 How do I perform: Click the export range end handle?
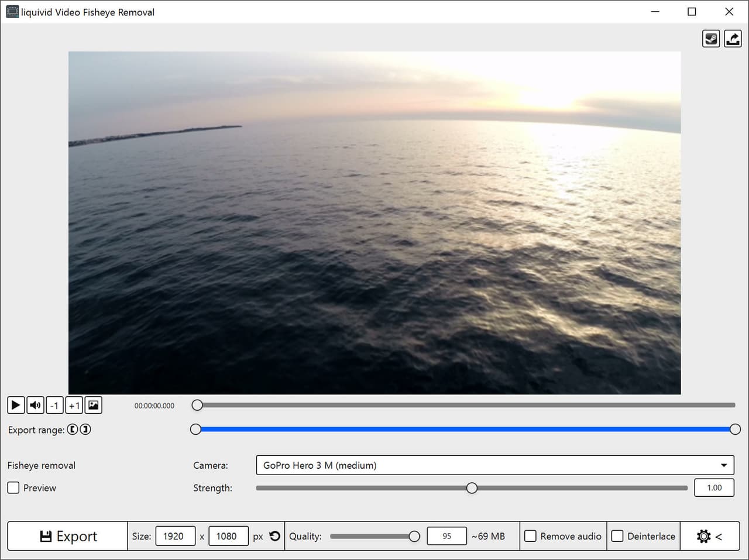coord(735,430)
